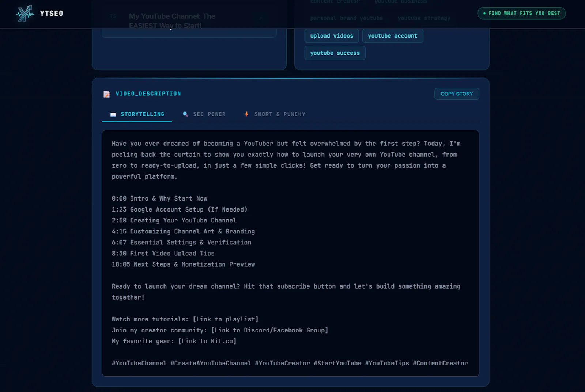This screenshot has height=392, width=585.
Task: Select the 'youtube account' tag
Action: click(392, 36)
